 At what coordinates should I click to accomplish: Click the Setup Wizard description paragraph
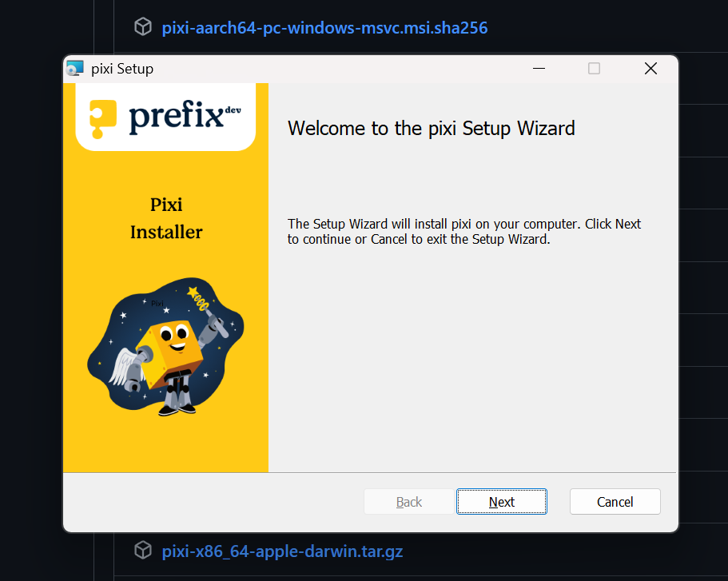tap(463, 232)
